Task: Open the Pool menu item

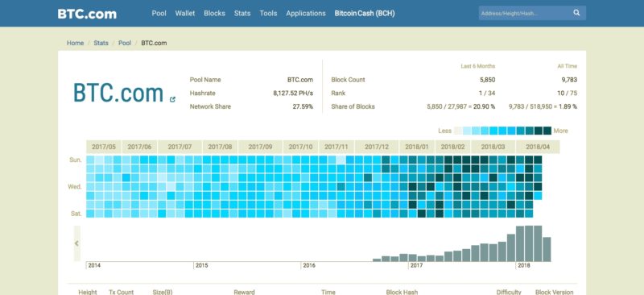Action: coord(159,13)
